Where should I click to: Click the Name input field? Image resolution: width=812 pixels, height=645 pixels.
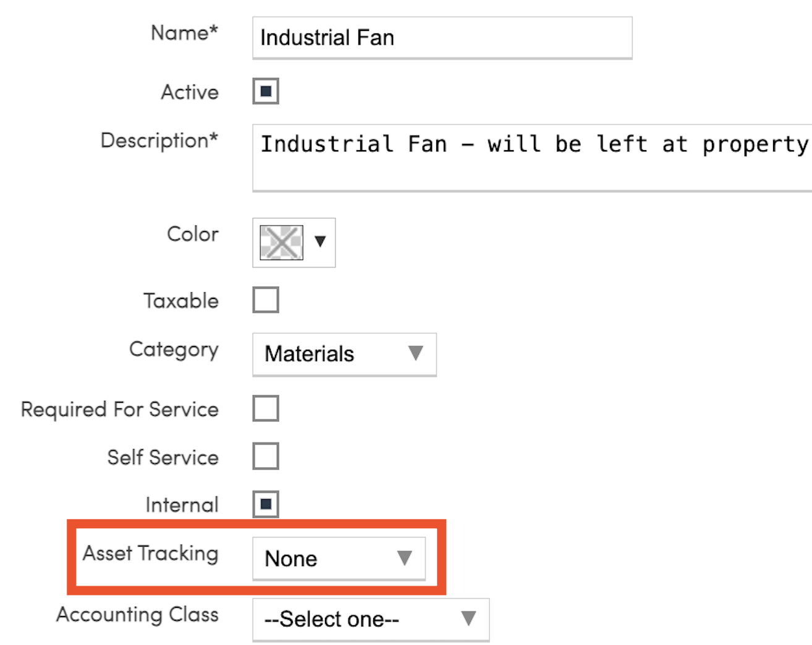[x=442, y=38]
